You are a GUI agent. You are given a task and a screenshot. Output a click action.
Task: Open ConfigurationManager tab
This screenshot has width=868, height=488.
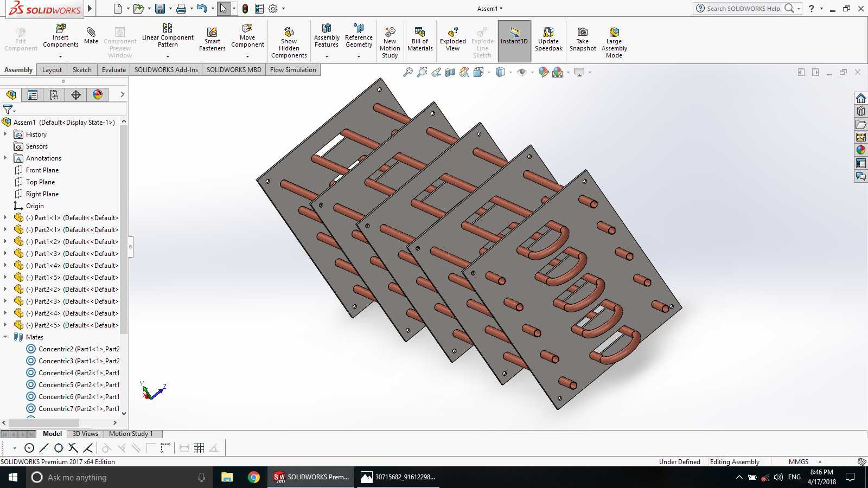pos(54,95)
